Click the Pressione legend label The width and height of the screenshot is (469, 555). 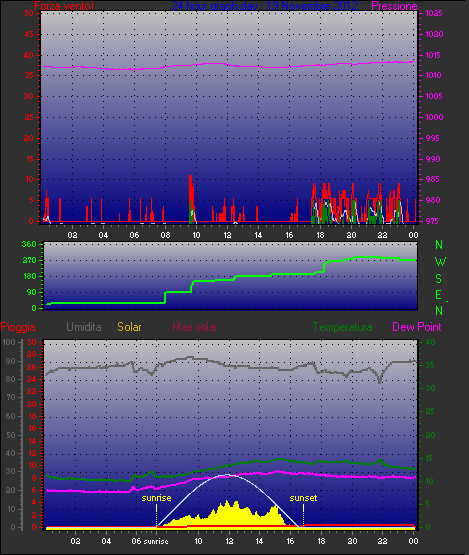(x=394, y=6)
